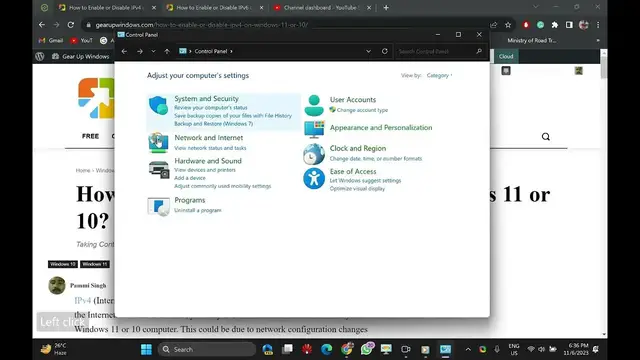The width and height of the screenshot is (640, 360).
Task: Open the weather widget on taskbar
Action: coord(54,349)
